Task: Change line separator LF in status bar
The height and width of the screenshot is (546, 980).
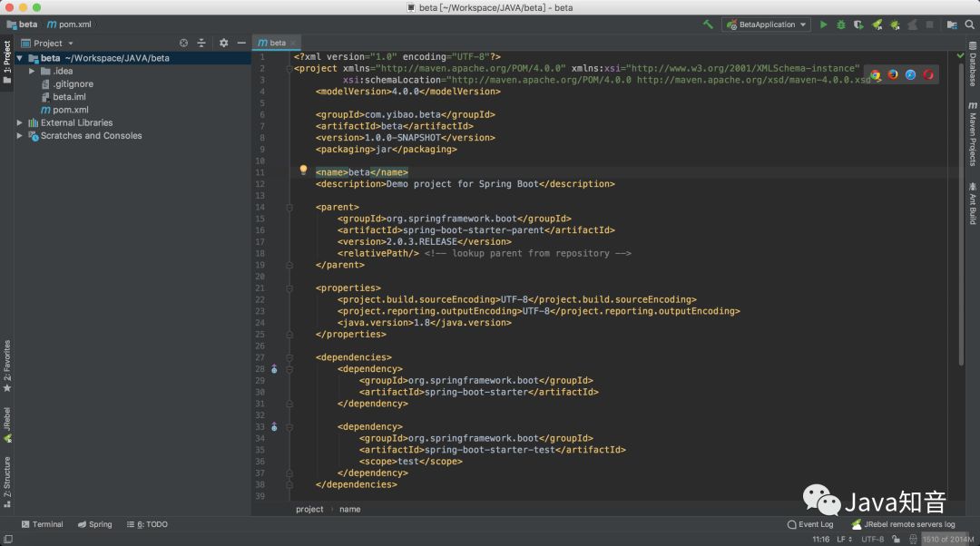Action: click(845, 539)
